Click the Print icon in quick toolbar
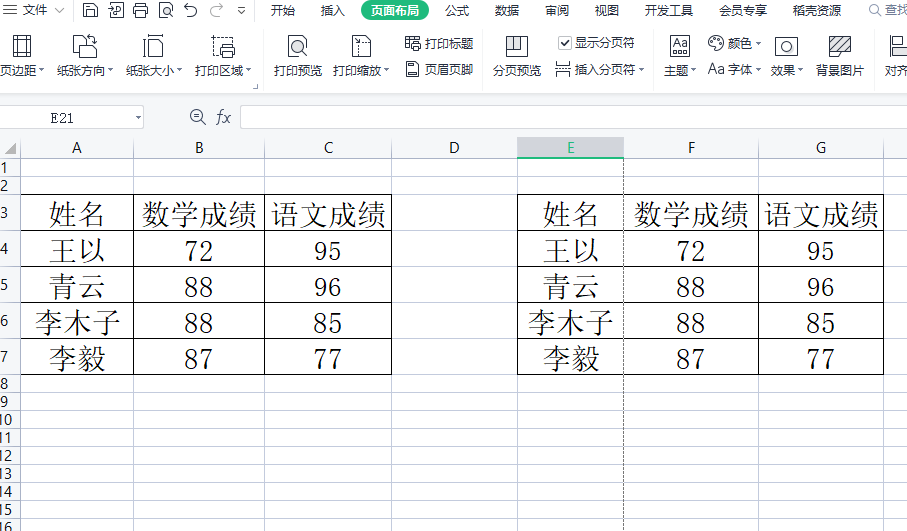 tap(141, 10)
